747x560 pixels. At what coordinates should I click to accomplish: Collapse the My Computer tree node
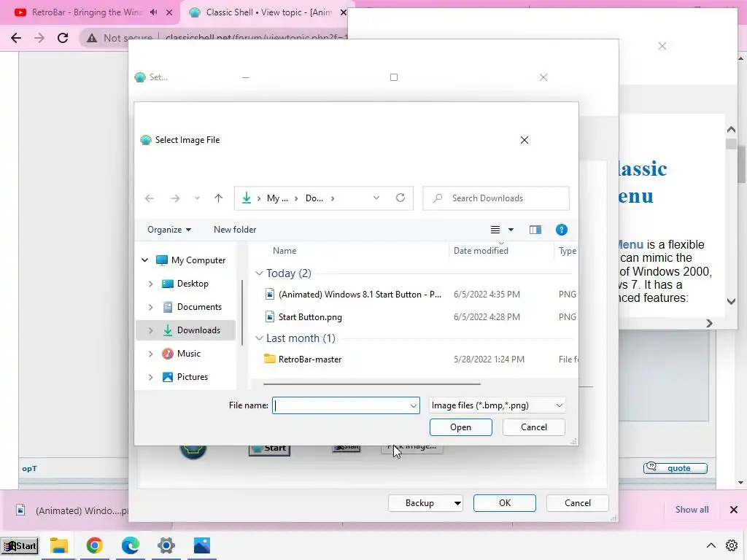tap(145, 260)
